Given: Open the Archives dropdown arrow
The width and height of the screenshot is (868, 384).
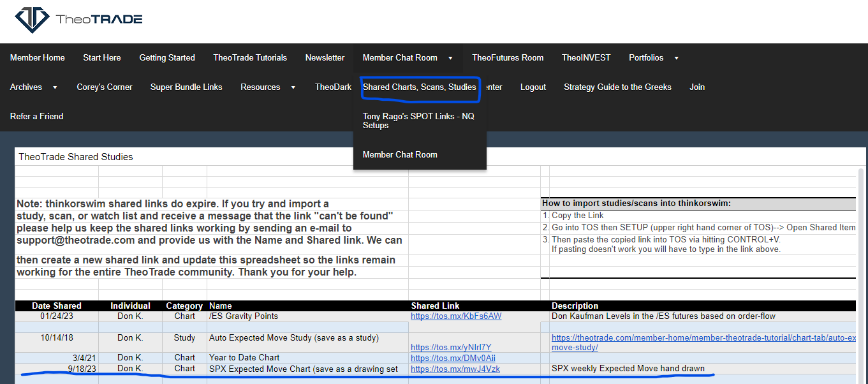Looking at the screenshot, I should tap(55, 87).
